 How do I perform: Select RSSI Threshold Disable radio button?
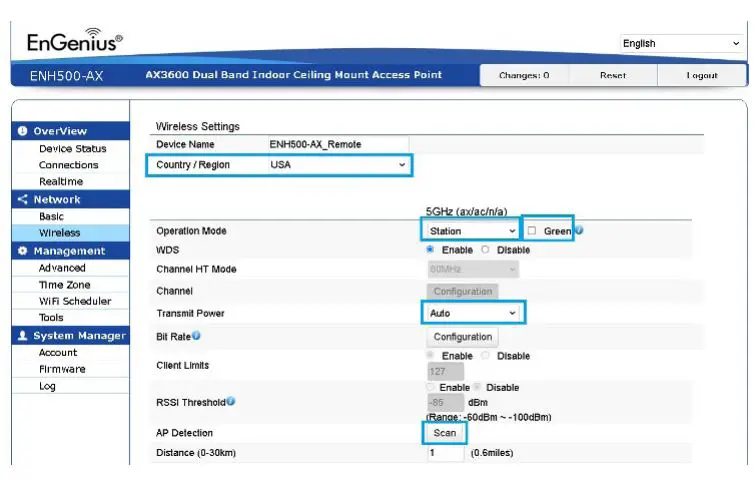point(477,387)
